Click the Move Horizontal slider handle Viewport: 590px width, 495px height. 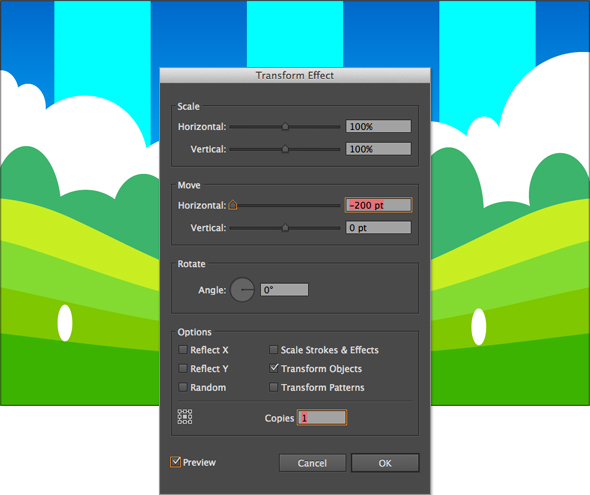point(233,205)
